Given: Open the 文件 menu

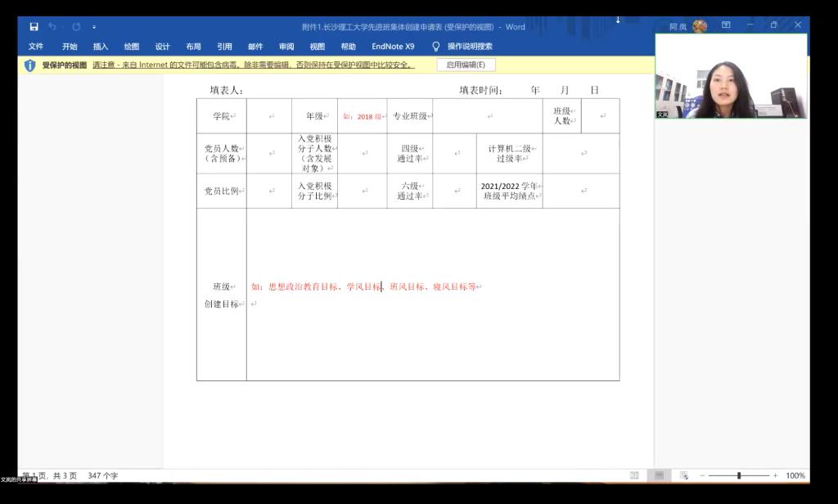Looking at the screenshot, I should click(36, 47).
